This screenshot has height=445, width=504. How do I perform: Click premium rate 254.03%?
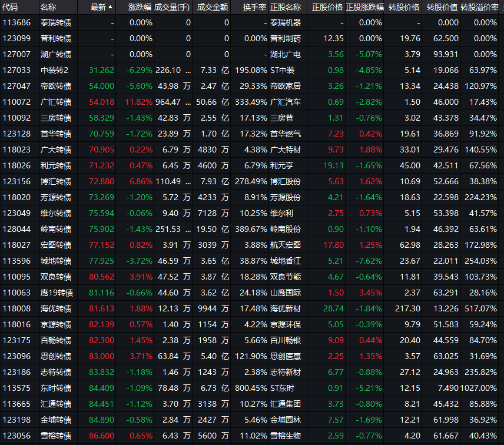pos(480,261)
